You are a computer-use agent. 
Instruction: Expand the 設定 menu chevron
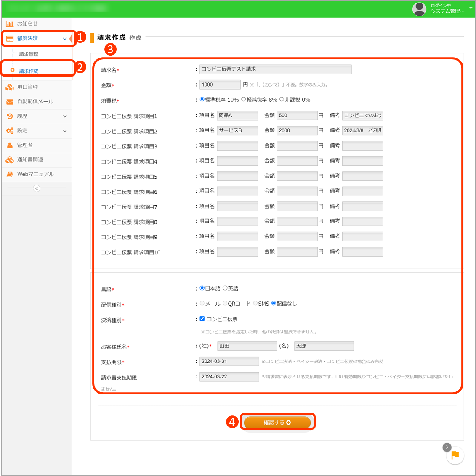point(65,131)
